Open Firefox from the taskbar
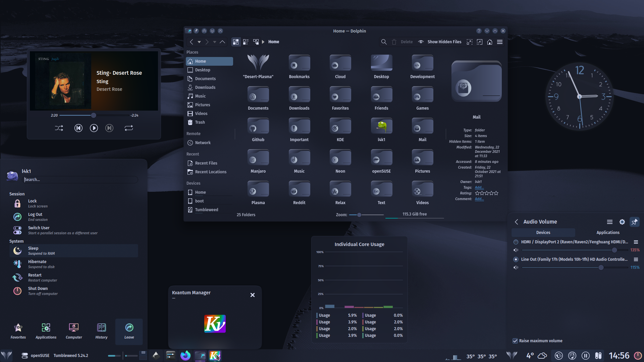 pos(185,356)
